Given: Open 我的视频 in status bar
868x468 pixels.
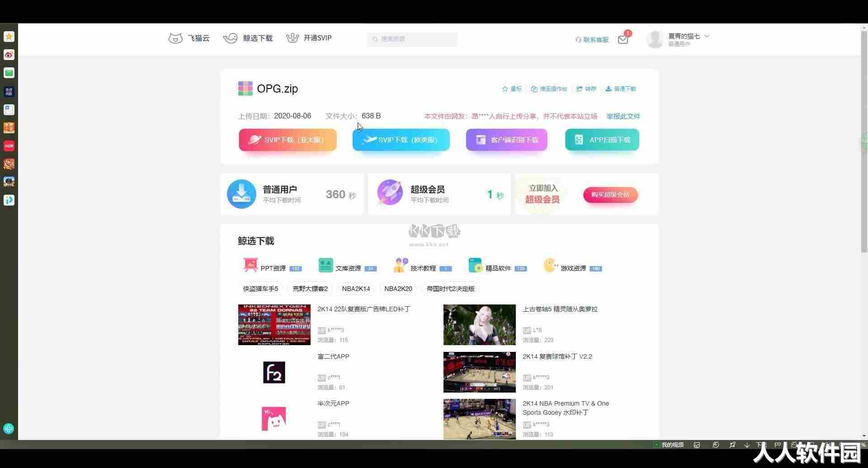Looking at the screenshot, I should [x=669, y=445].
